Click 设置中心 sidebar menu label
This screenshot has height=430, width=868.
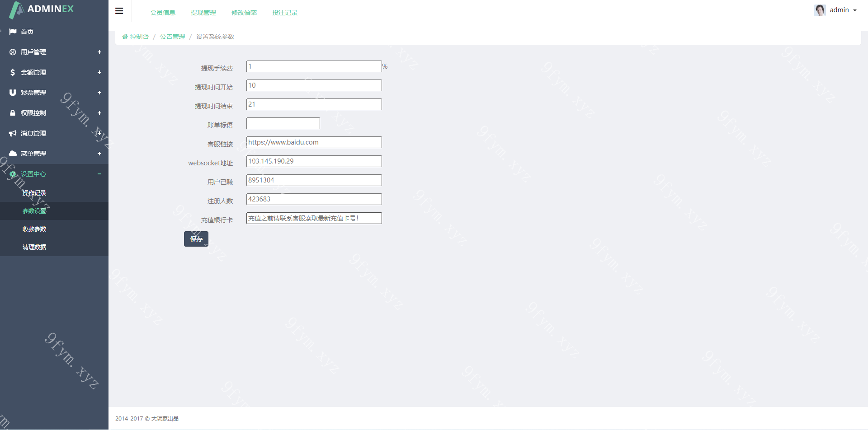click(33, 174)
